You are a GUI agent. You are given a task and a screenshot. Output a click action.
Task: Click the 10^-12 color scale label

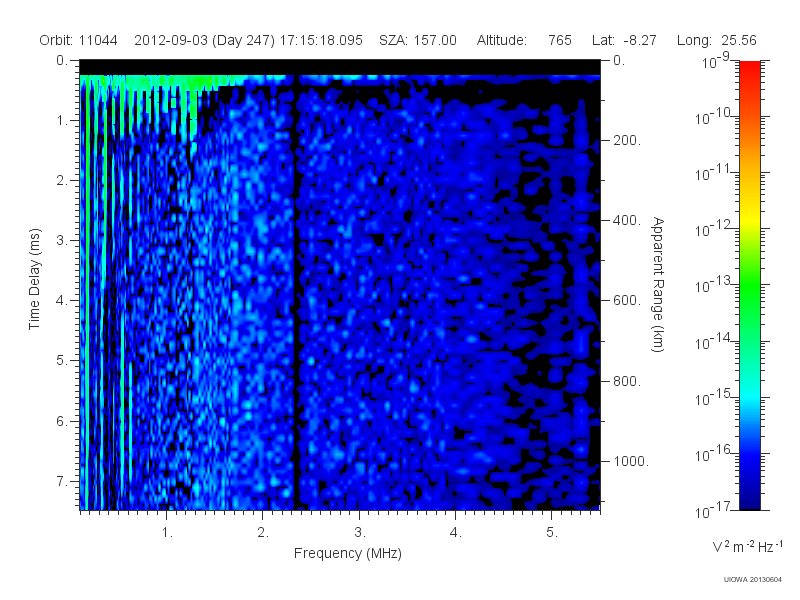click(x=713, y=229)
